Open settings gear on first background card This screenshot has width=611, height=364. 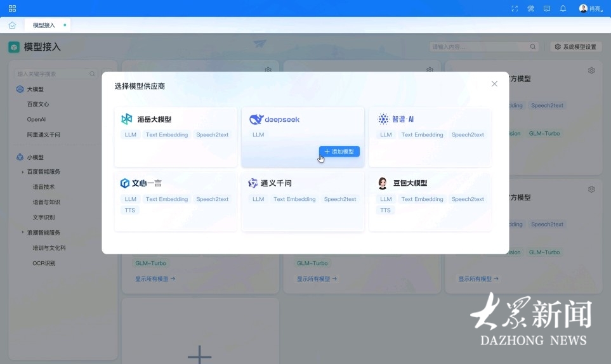point(268,70)
